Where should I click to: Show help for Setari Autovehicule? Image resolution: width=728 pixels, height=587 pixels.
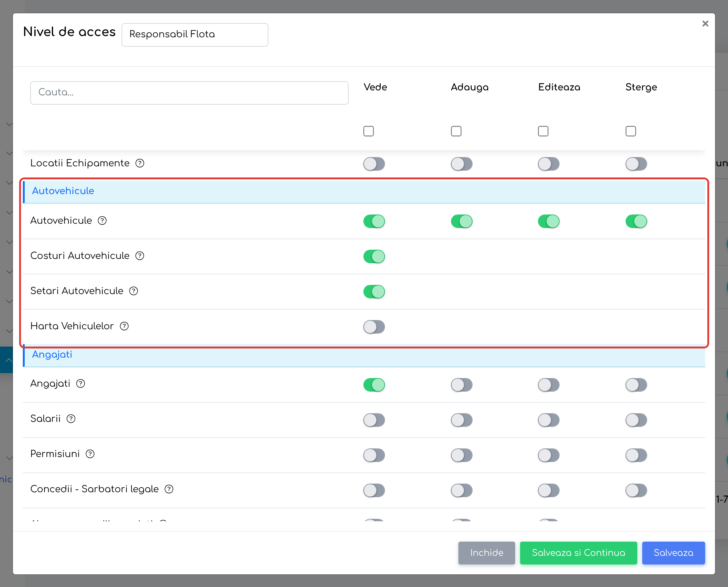[134, 291]
